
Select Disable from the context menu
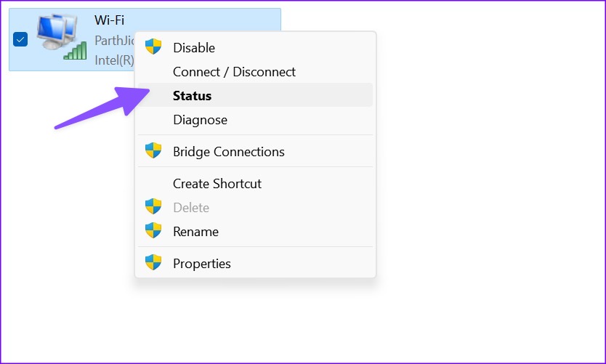pyautogui.click(x=255, y=47)
